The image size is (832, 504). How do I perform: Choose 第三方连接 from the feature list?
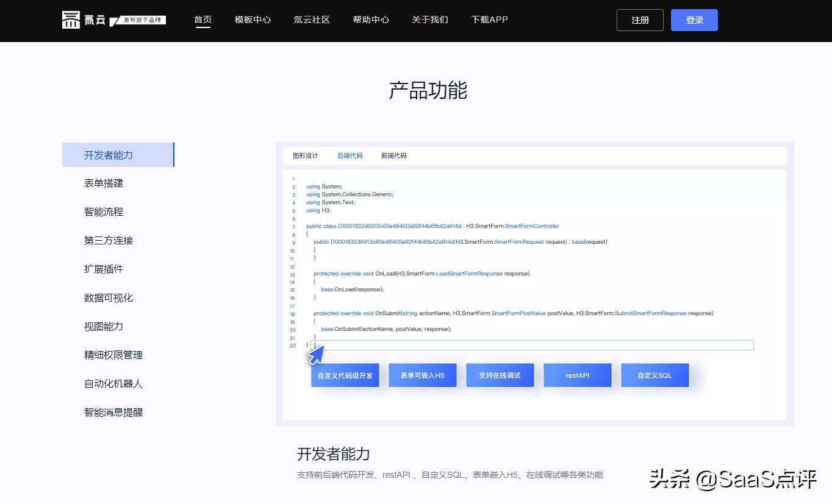pyautogui.click(x=109, y=241)
